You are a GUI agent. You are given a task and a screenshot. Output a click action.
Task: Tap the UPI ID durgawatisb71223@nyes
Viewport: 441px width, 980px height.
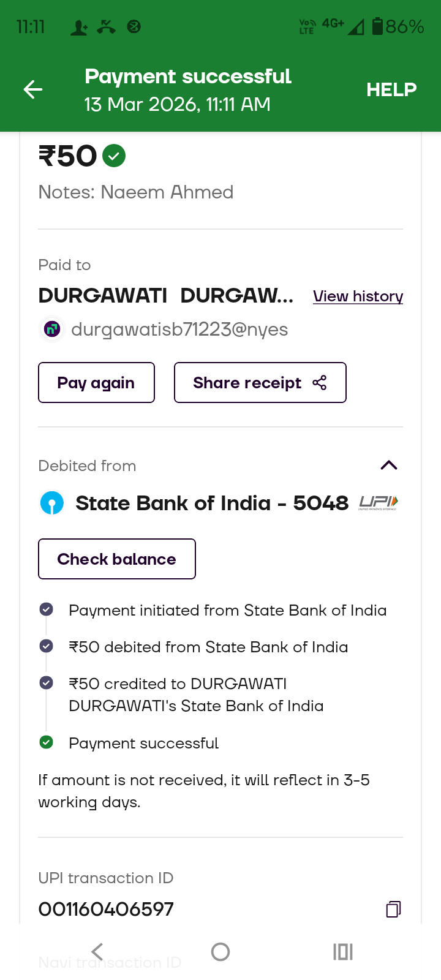click(x=179, y=330)
